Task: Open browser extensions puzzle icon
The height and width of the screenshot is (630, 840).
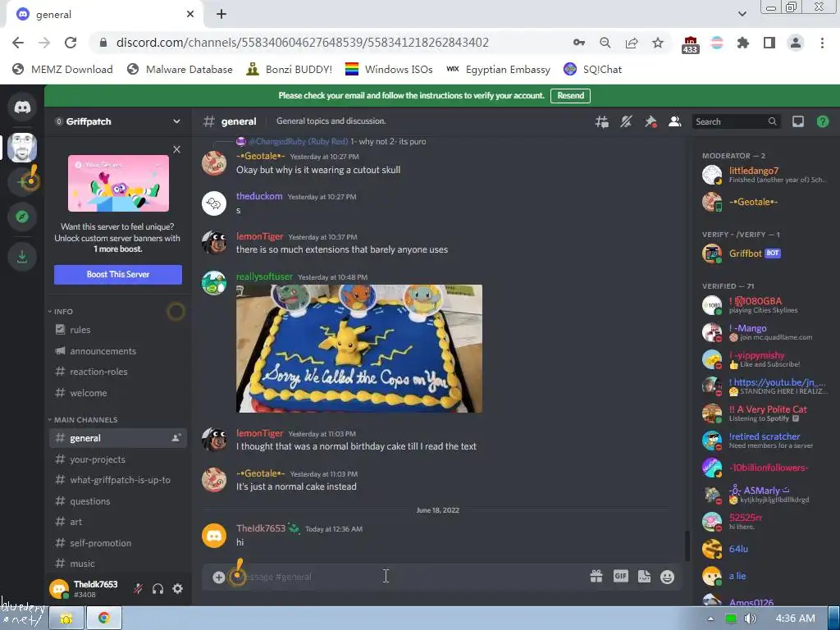Action: (x=743, y=43)
